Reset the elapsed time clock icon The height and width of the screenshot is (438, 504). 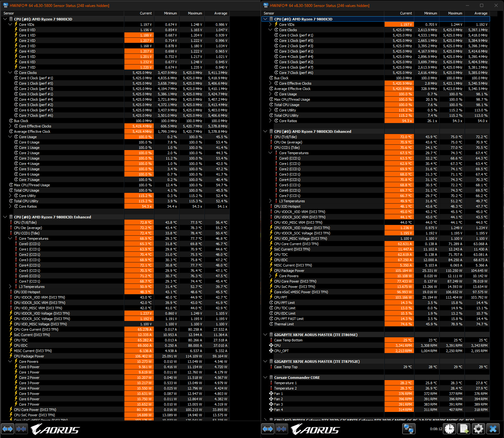coord(450,429)
